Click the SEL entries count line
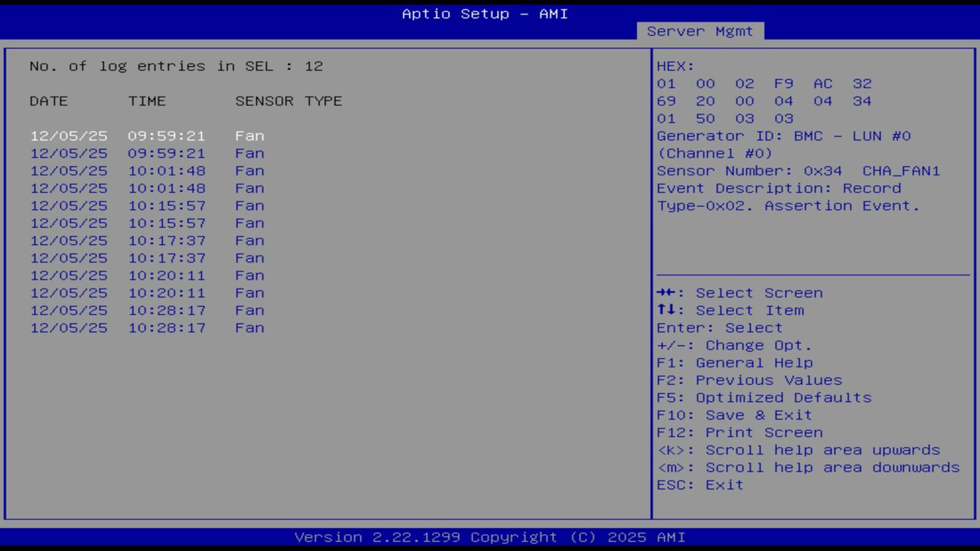Image resolution: width=980 pixels, height=551 pixels. click(175, 66)
